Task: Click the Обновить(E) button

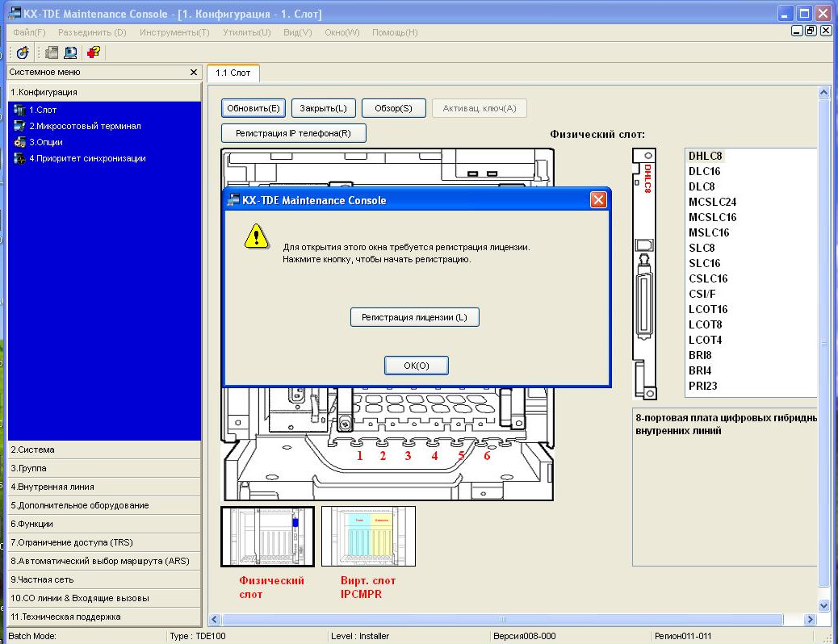Action: (253, 108)
